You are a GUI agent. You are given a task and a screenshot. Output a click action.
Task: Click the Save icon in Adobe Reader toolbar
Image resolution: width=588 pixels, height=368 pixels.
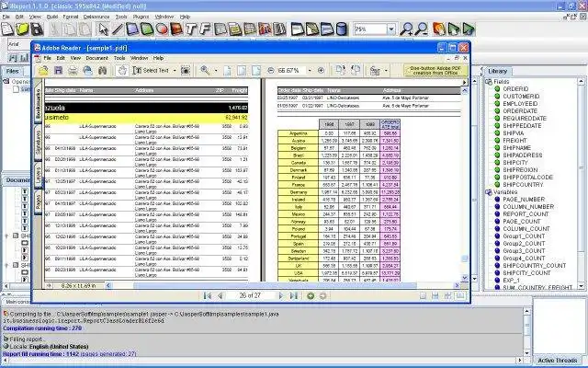[58, 70]
